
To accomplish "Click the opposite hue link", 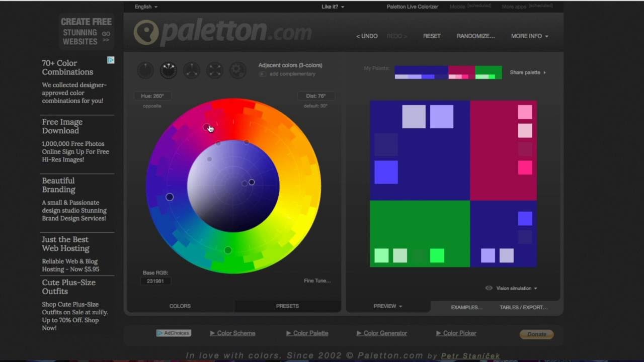I will pyautogui.click(x=152, y=106).
